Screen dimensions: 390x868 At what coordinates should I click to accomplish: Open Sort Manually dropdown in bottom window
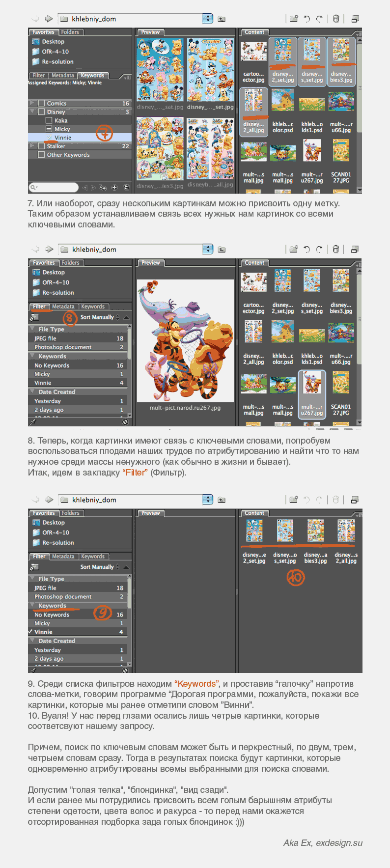pos(100,567)
